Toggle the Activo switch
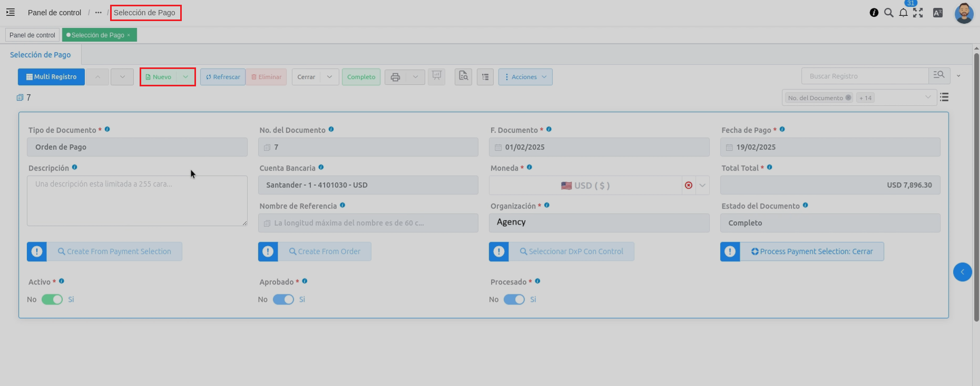Viewport: 980px width, 386px height. (x=52, y=299)
